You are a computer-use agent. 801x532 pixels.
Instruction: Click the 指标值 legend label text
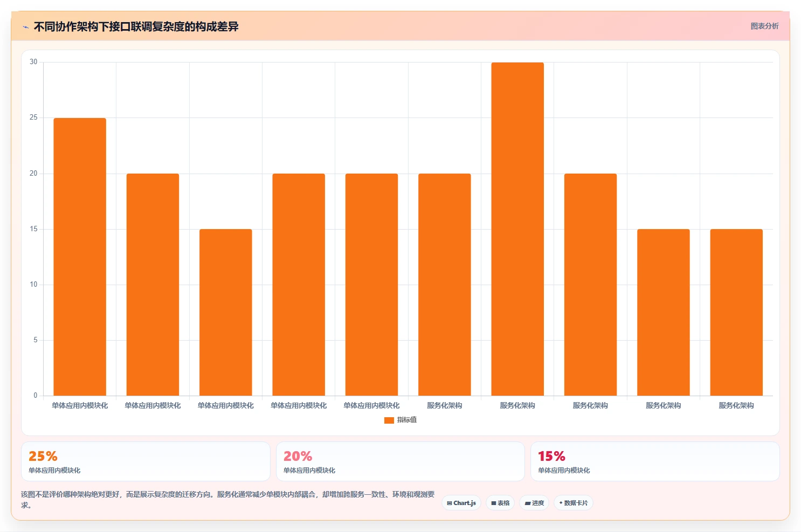click(x=407, y=420)
